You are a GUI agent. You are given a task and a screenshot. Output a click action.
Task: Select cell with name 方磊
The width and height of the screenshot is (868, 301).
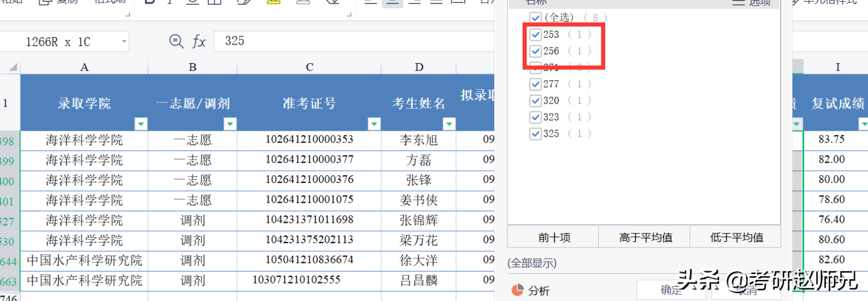pyautogui.click(x=419, y=160)
